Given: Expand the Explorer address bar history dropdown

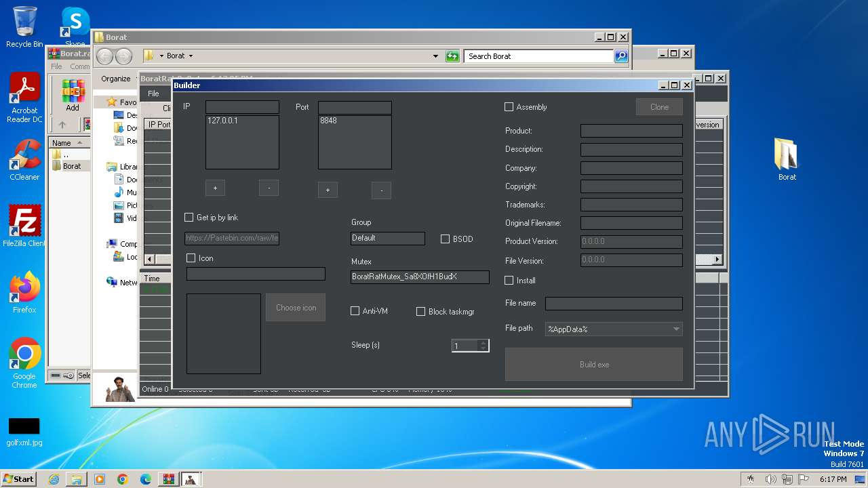Looking at the screenshot, I should tap(435, 56).
